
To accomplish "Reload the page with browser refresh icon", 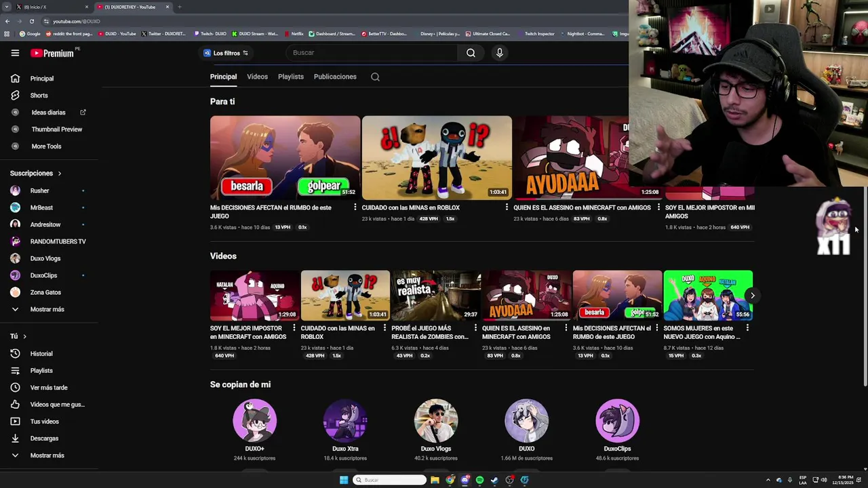I will pyautogui.click(x=31, y=21).
